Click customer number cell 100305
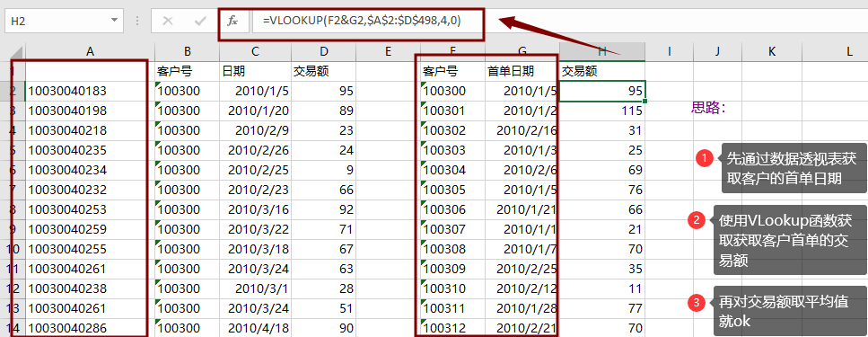This screenshot has height=337, width=868. [x=452, y=191]
